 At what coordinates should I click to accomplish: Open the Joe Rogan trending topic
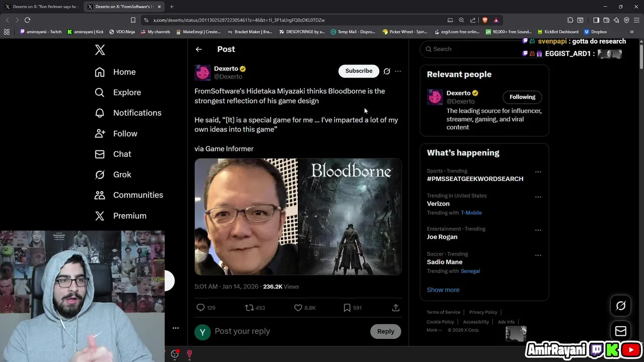(x=442, y=237)
